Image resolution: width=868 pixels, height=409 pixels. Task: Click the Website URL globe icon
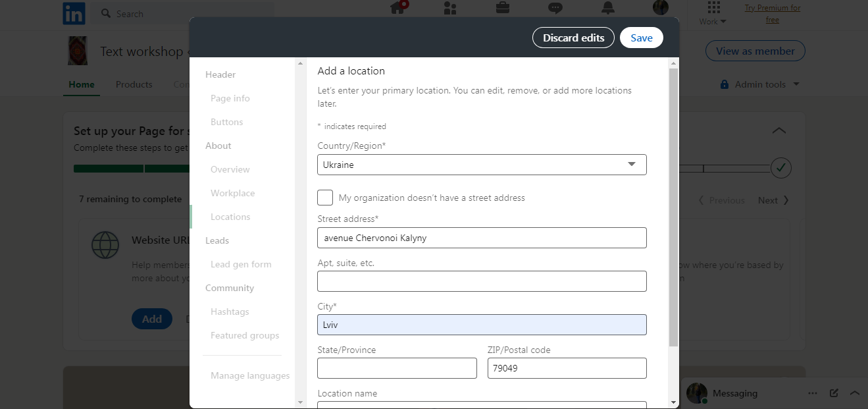pos(105,245)
